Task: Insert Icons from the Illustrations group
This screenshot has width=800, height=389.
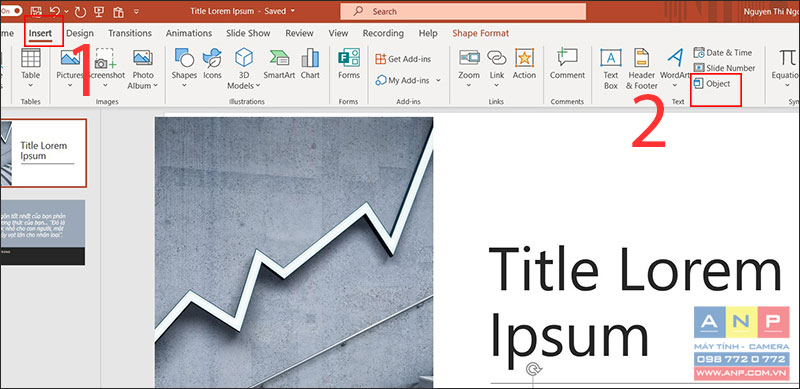Action: (212, 64)
